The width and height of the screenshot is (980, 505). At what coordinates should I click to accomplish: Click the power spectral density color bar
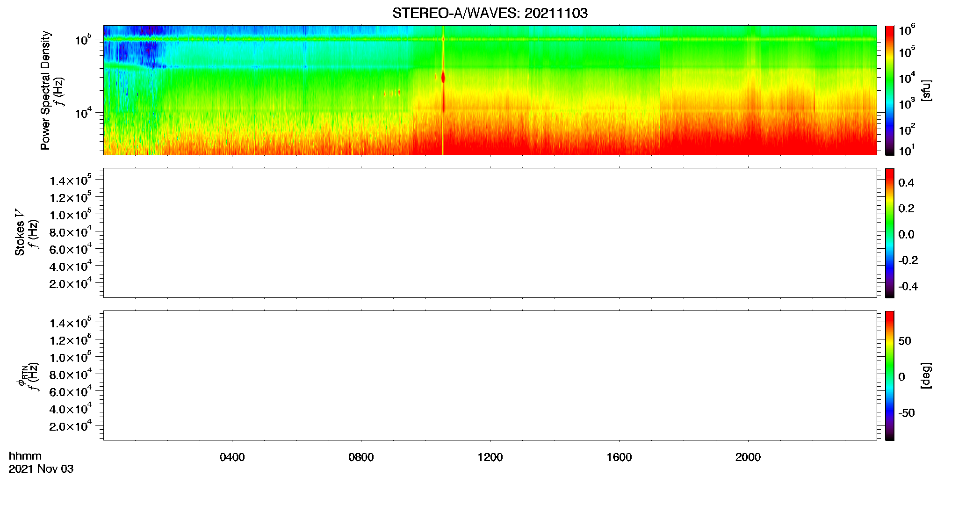tap(890, 90)
